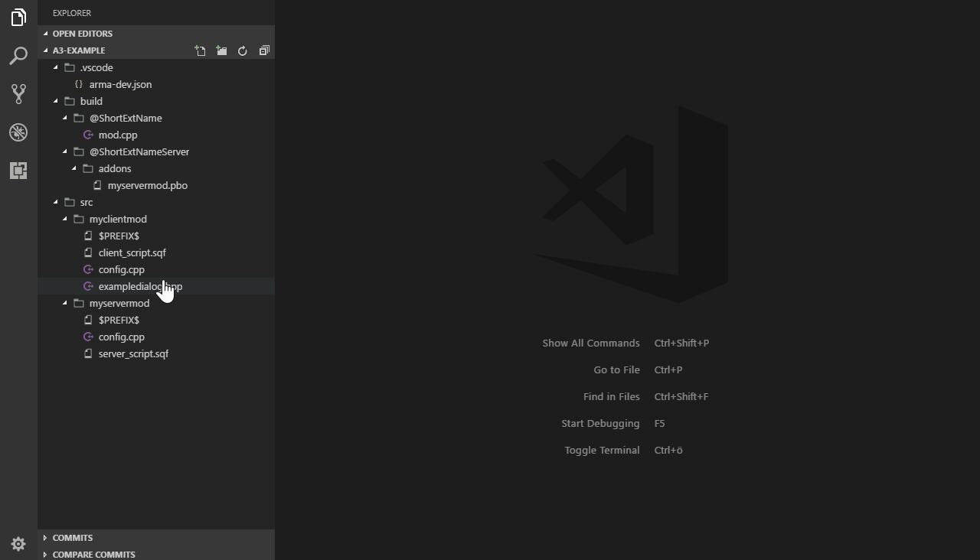Open the Extensions view
This screenshot has height=560, width=980.
click(x=18, y=171)
